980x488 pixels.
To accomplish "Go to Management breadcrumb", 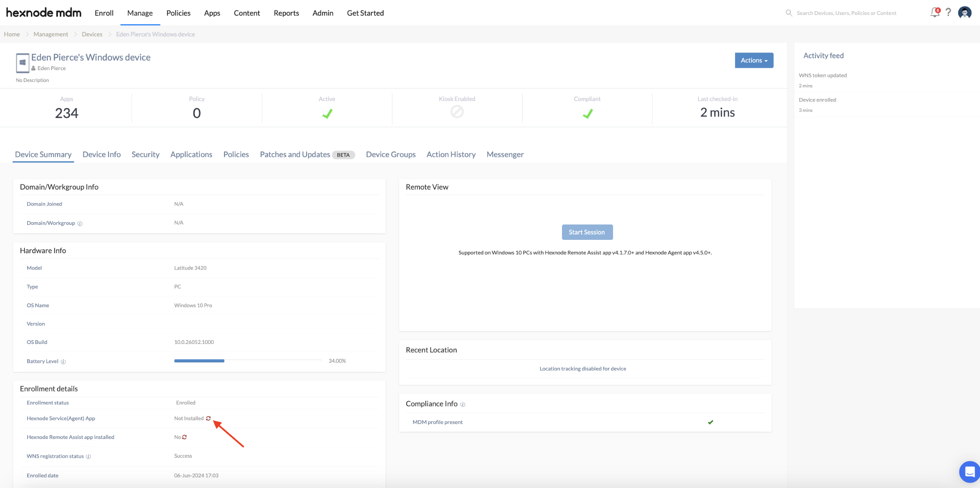I will click(x=51, y=34).
